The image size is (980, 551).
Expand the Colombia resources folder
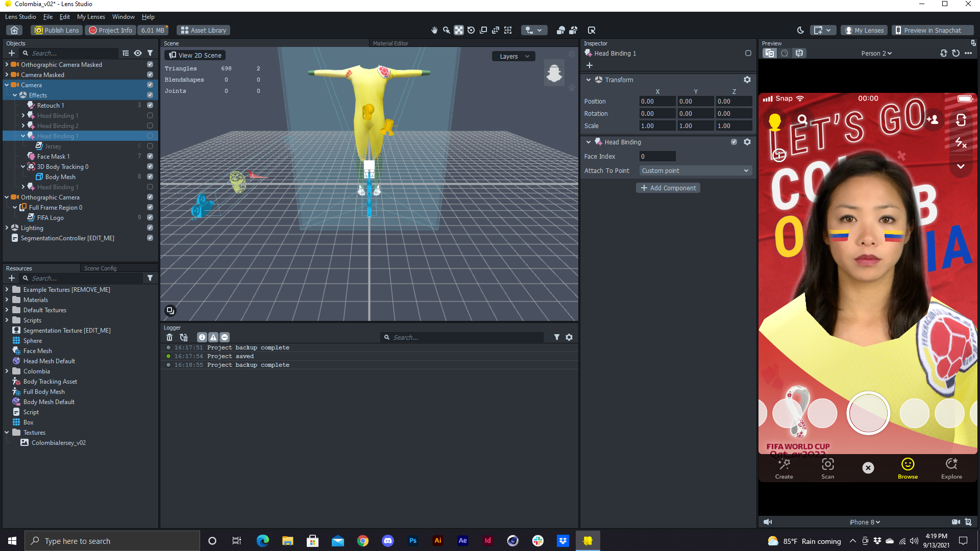pos(7,371)
